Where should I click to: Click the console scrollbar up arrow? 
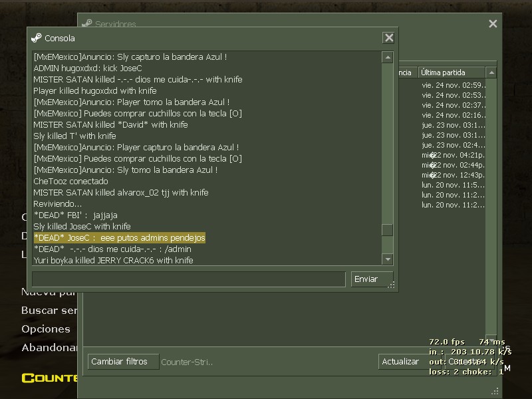(388, 57)
